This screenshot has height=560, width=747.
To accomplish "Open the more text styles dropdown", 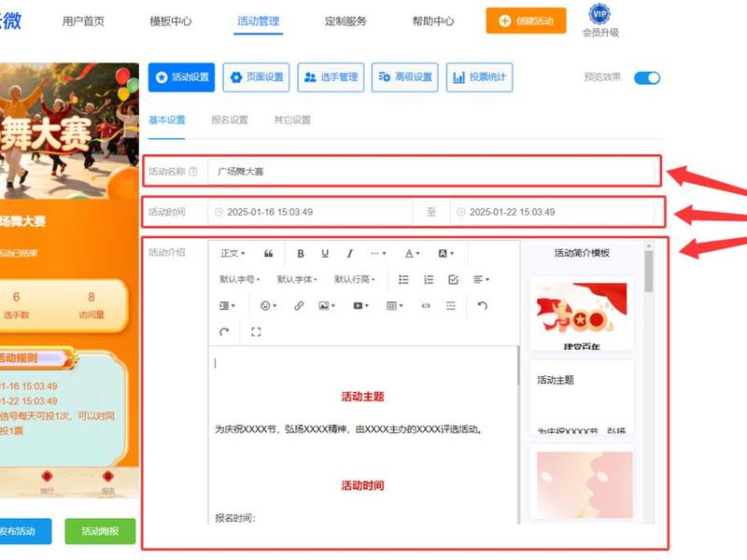I will point(378,253).
